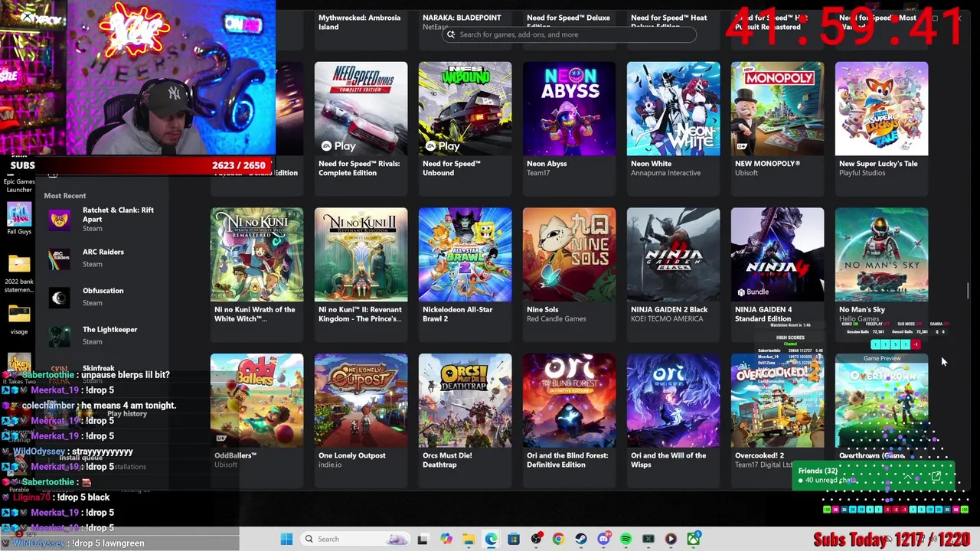The image size is (980, 551).
Task: Click the library vertical scrollbar thumb
Action: (x=969, y=292)
